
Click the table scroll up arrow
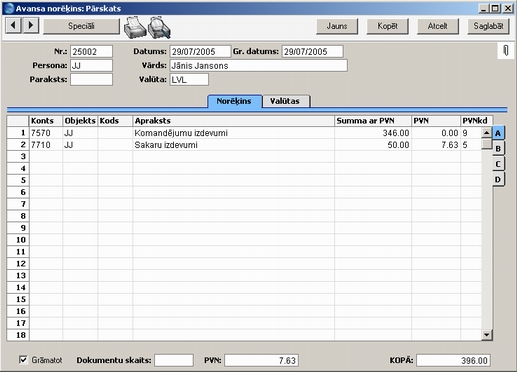(x=487, y=133)
